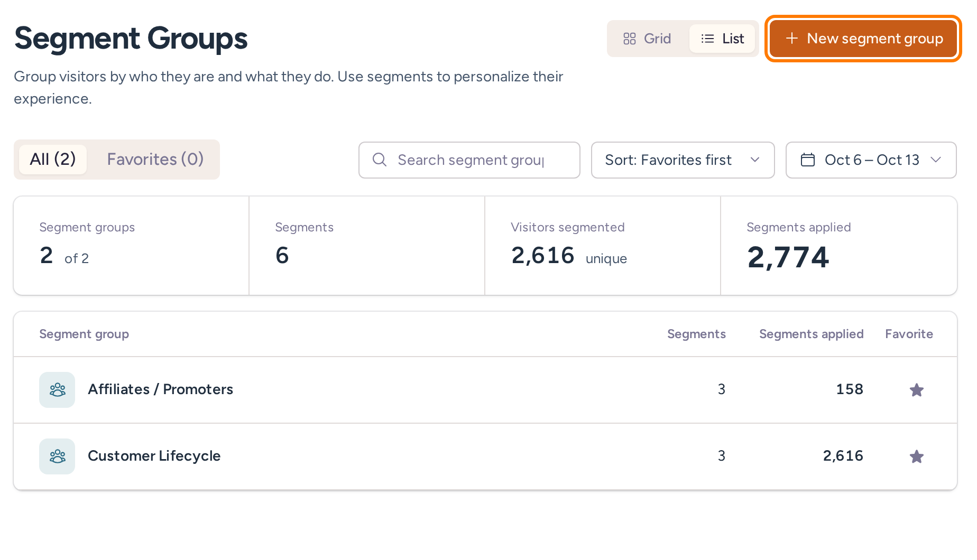The height and width of the screenshot is (560, 977).
Task: Favorite the Customer Lifecycle group star
Action: (x=916, y=456)
